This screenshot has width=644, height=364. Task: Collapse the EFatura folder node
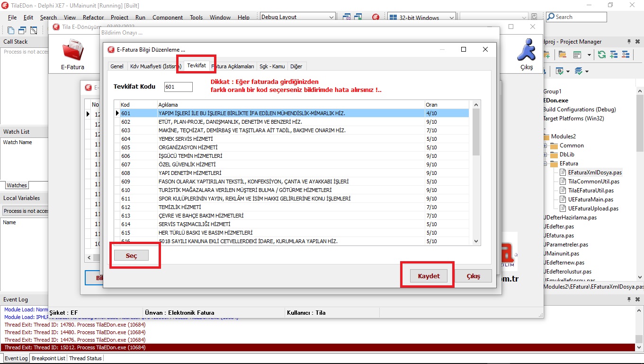pos(545,164)
